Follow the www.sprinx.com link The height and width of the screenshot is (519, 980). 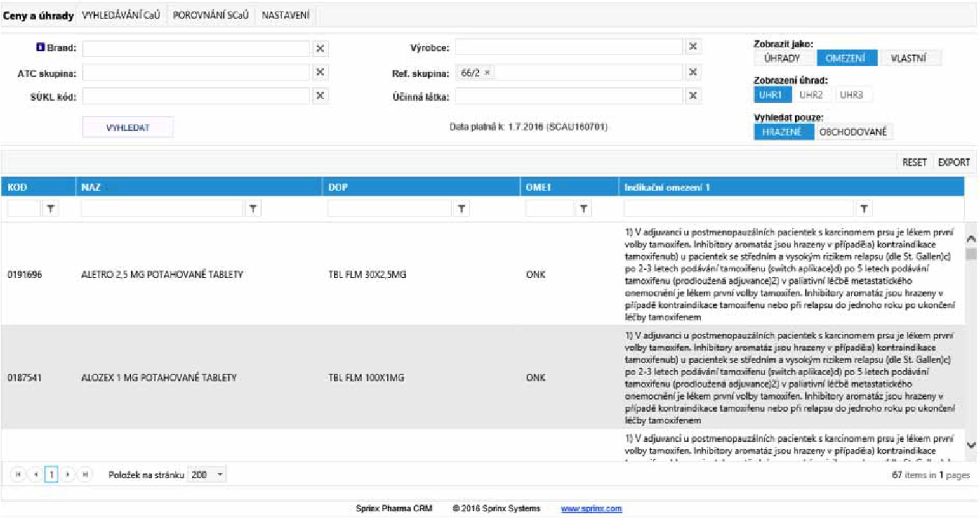point(591,509)
